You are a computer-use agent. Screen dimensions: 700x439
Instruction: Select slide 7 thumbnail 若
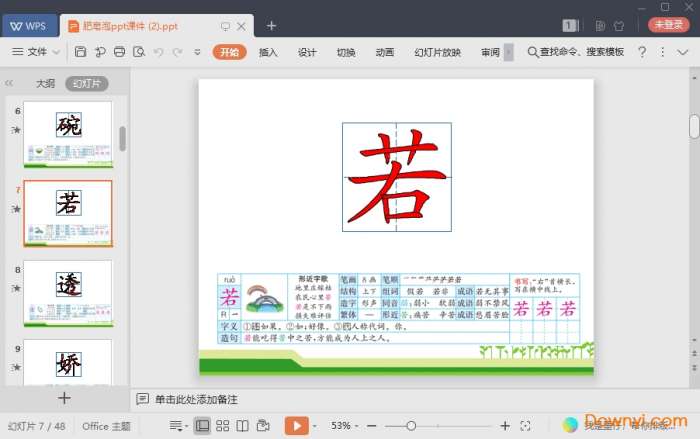[x=68, y=213]
